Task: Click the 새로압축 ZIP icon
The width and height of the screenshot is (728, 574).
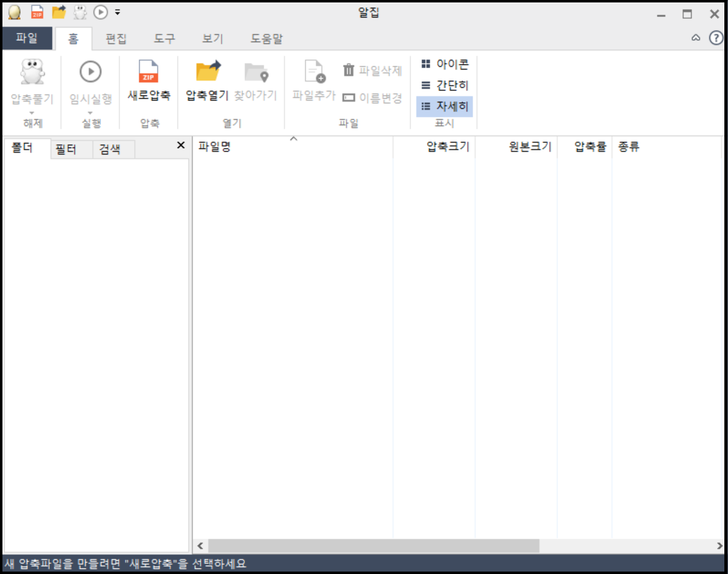Action: click(x=148, y=72)
